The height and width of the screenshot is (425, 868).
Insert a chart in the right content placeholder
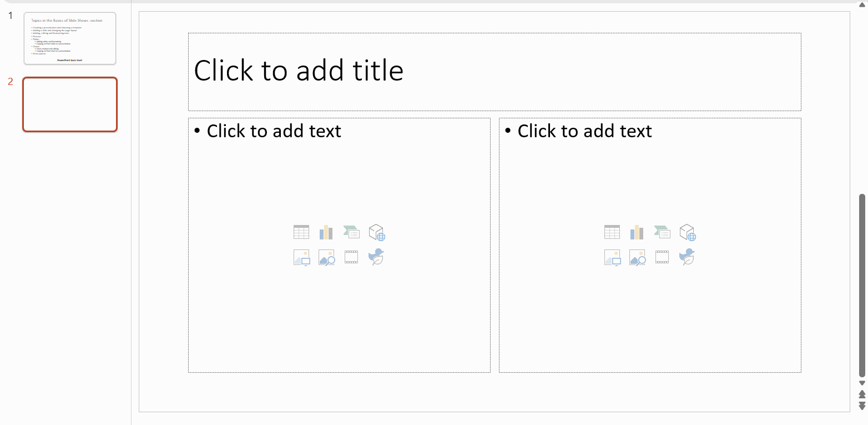tap(637, 232)
